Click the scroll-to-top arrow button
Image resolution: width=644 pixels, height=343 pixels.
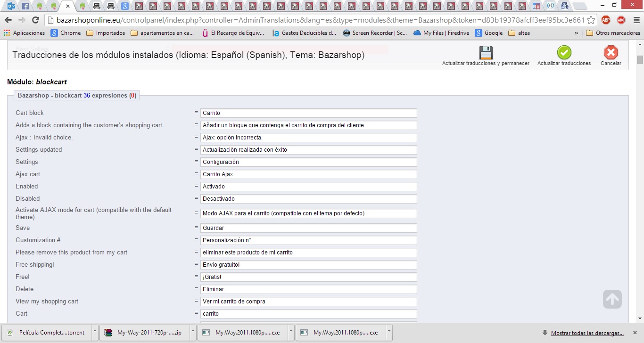(x=612, y=299)
